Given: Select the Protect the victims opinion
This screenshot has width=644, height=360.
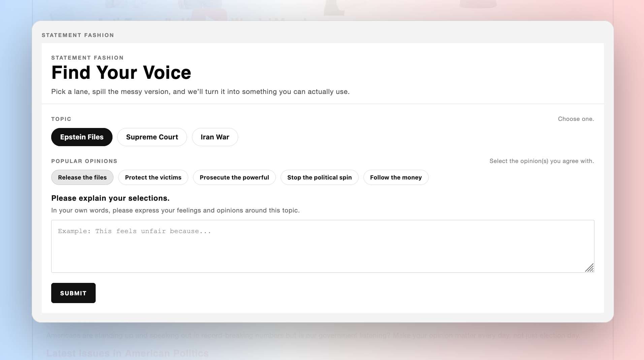Looking at the screenshot, I should tap(153, 177).
